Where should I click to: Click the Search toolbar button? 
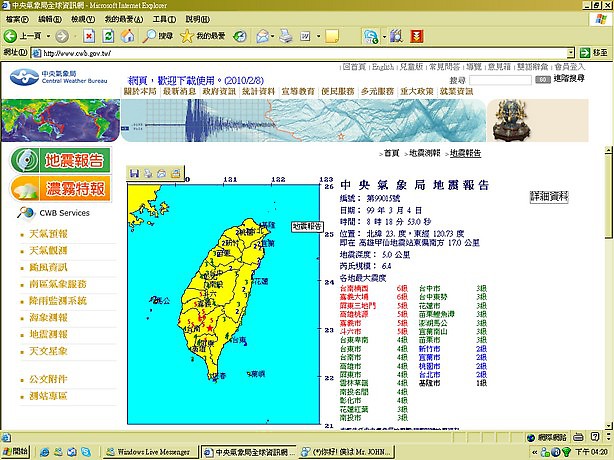click(x=157, y=36)
